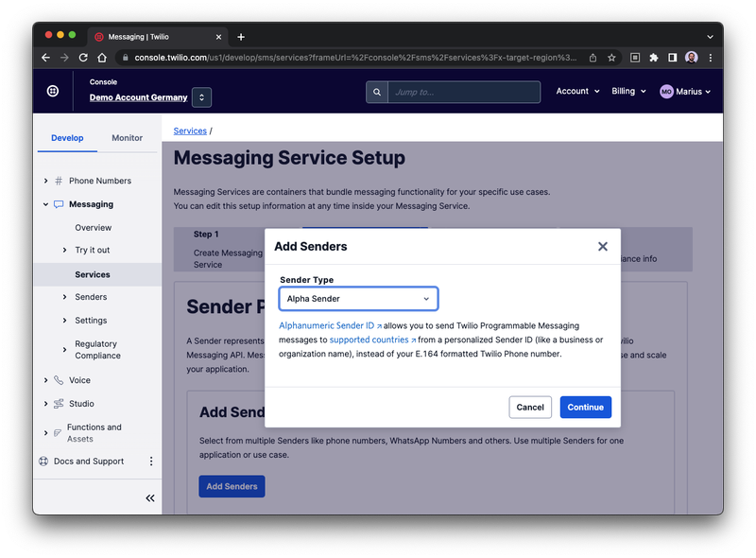Image resolution: width=756 pixels, height=558 pixels.
Task: Open the Billing menu
Action: coord(628,92)
